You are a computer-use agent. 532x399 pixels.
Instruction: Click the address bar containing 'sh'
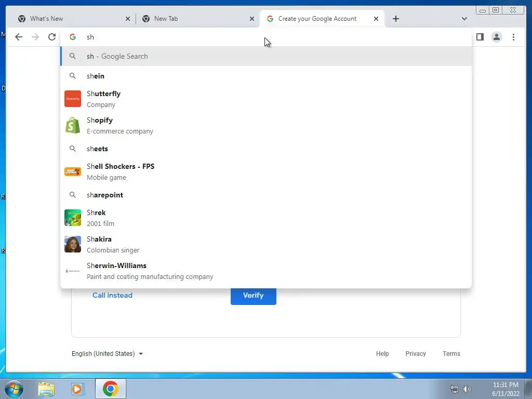pos(266,37)
